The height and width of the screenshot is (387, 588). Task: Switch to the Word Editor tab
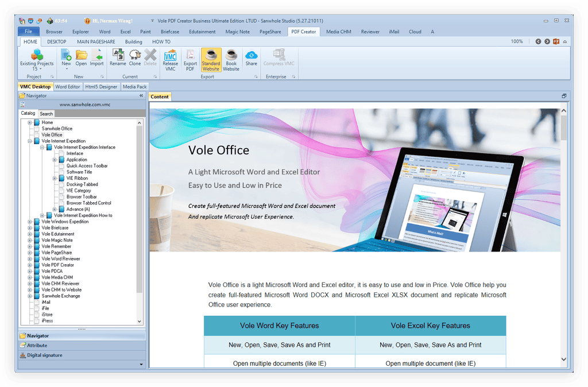[x=68, y=87]
